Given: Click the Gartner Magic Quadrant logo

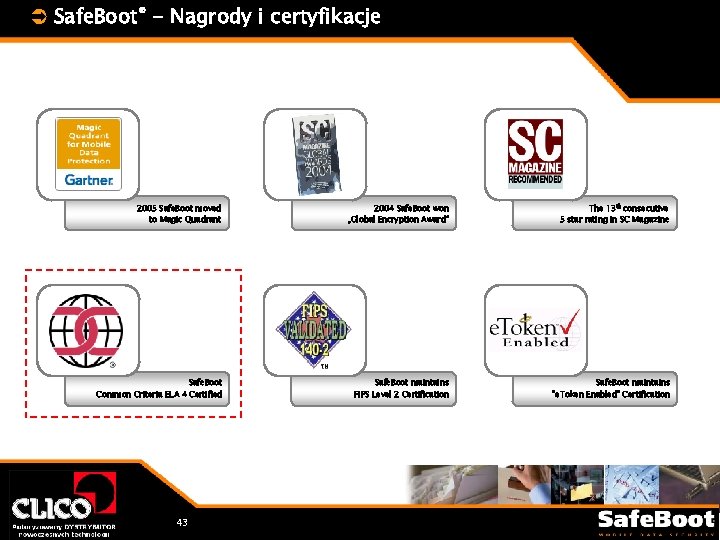Looking at the screenshot, I should (88, 154).
